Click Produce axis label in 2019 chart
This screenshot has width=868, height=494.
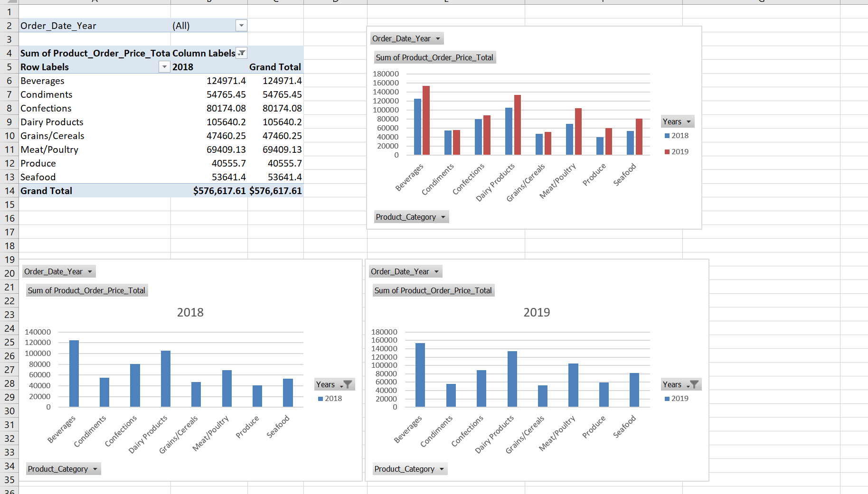pos(594,427)
